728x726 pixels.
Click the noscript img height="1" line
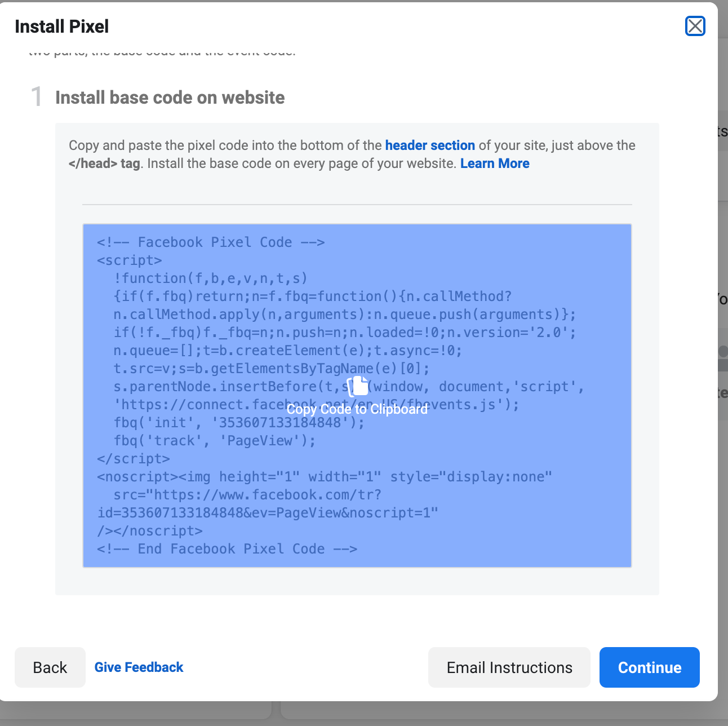[325, 477]
